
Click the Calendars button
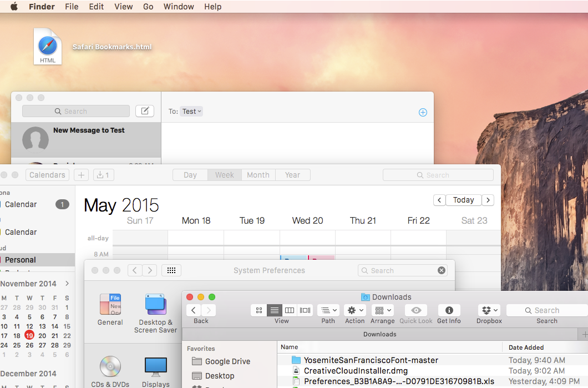(47, 175)
